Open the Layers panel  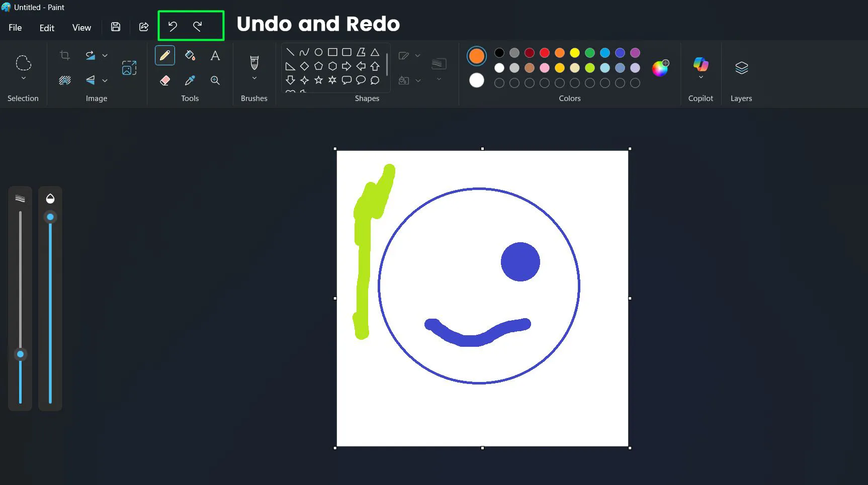741,68
